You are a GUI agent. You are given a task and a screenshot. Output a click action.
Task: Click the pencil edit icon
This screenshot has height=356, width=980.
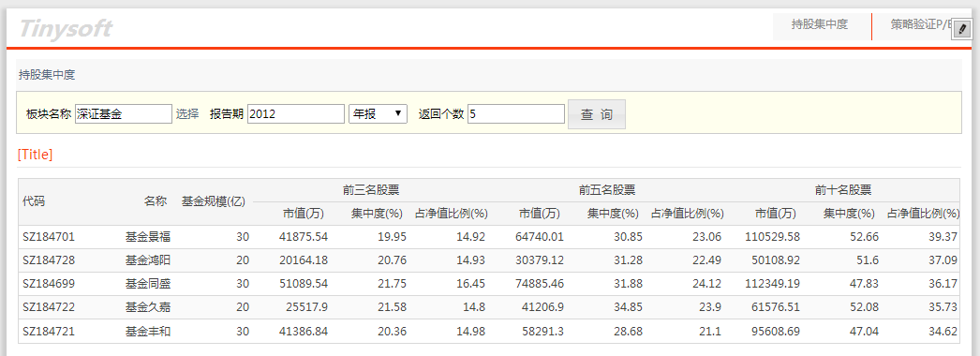click(962, 29)
